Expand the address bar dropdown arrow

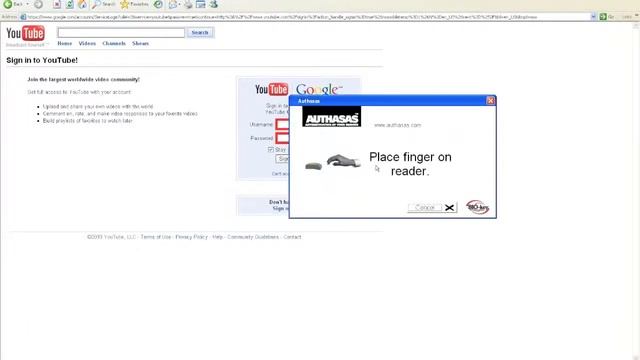coord(593,17)
